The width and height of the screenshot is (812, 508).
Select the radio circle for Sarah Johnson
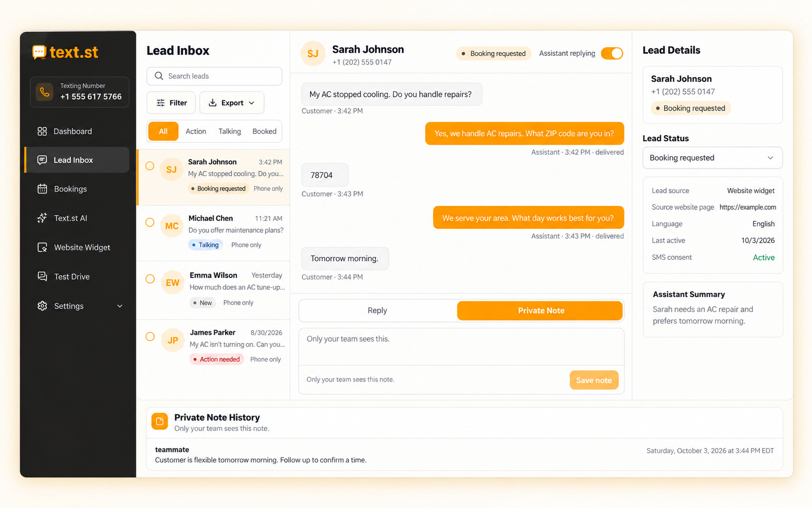149,166
